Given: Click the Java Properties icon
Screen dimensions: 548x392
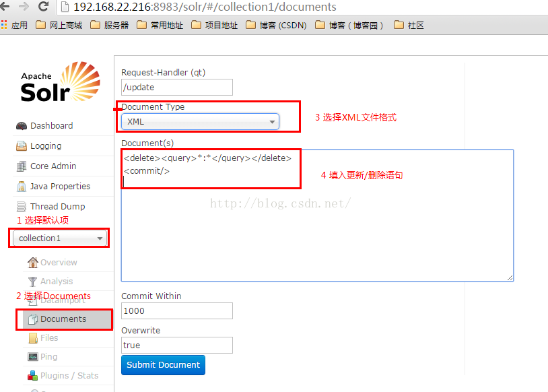Looking at the screenshot, I should [22, 187].
